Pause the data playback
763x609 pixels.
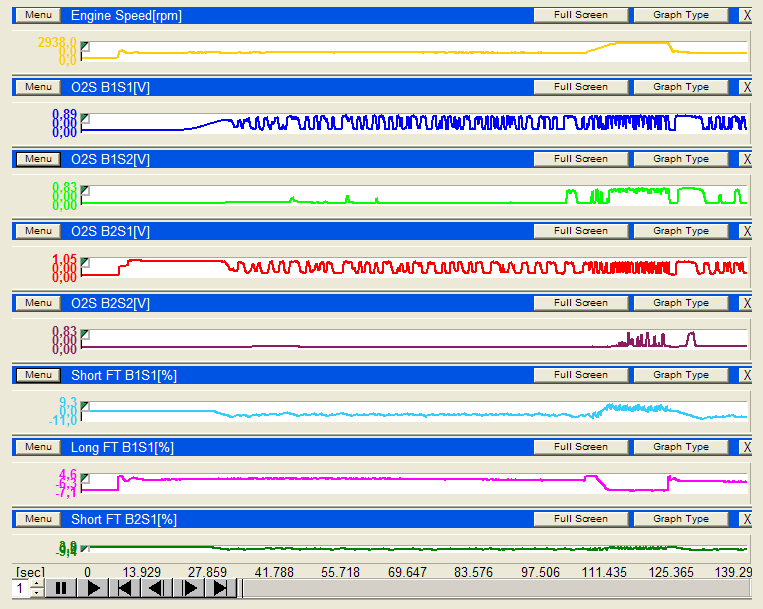61,588
